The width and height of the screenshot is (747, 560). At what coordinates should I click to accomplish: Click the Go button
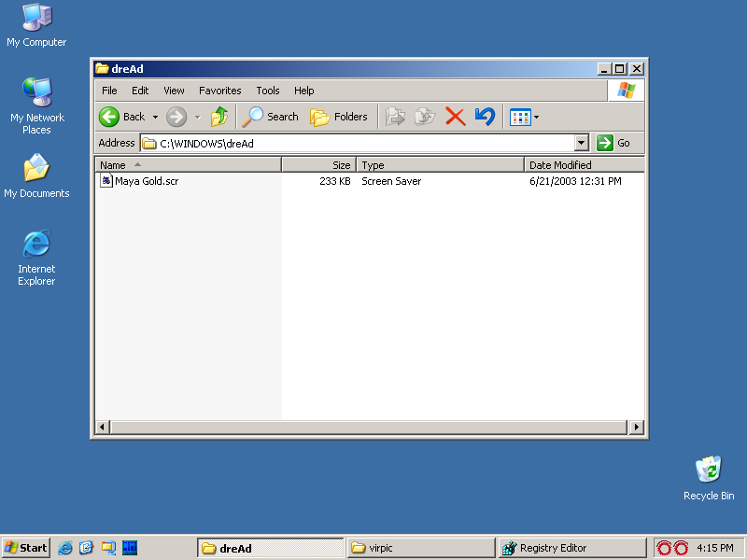[613, 143]
